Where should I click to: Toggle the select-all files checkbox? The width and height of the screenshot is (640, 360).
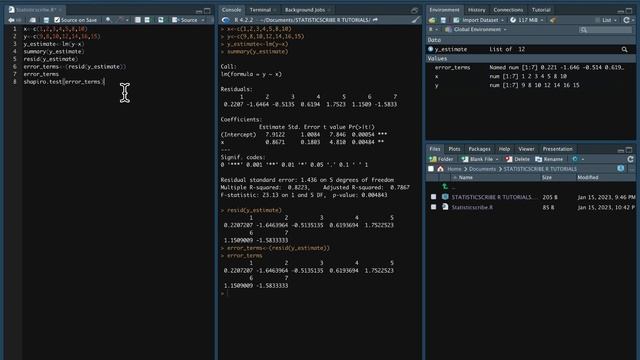tap(431, 169)
